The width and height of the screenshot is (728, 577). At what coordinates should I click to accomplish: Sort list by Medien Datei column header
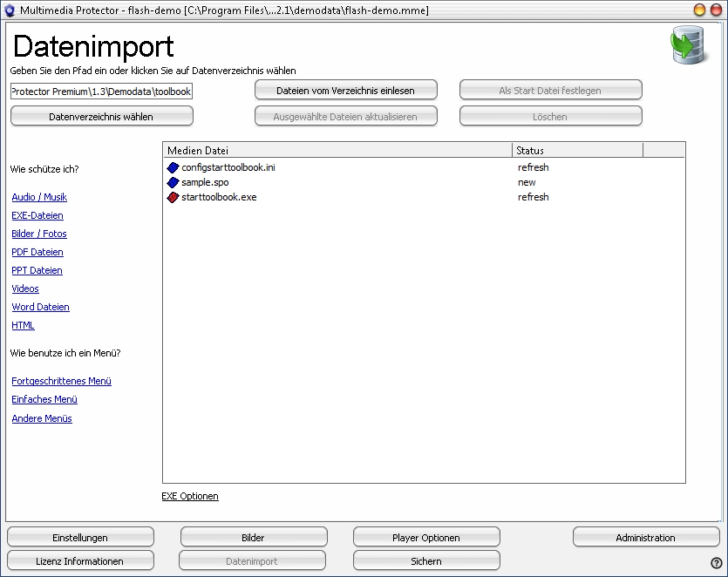tap(337, 151)
